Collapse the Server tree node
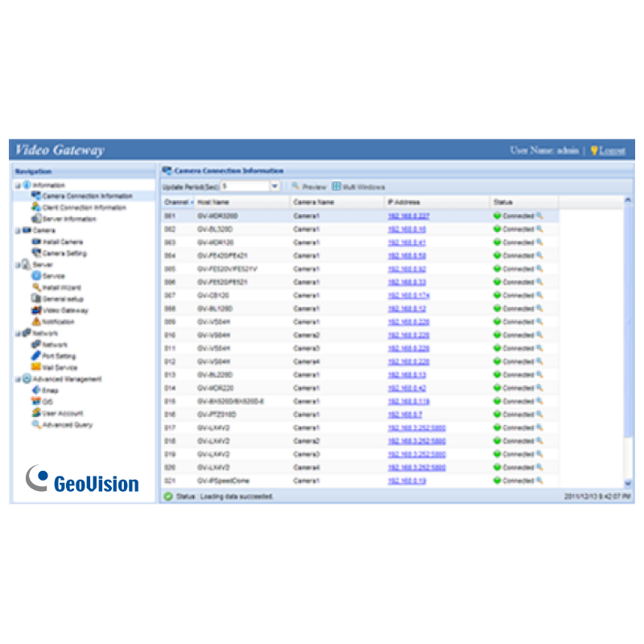This screenshot has width=644, height=644. click(17, 265)
